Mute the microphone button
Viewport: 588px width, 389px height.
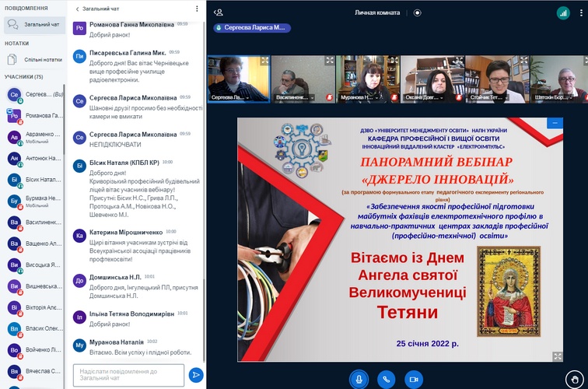(x=359, y=380)
